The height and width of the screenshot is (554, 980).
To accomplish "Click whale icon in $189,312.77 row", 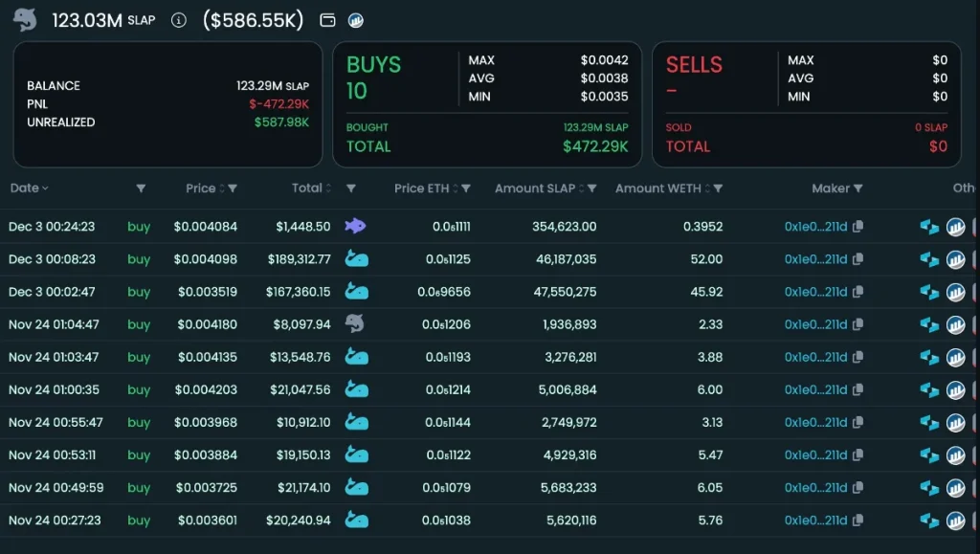I will coord(357,259).
